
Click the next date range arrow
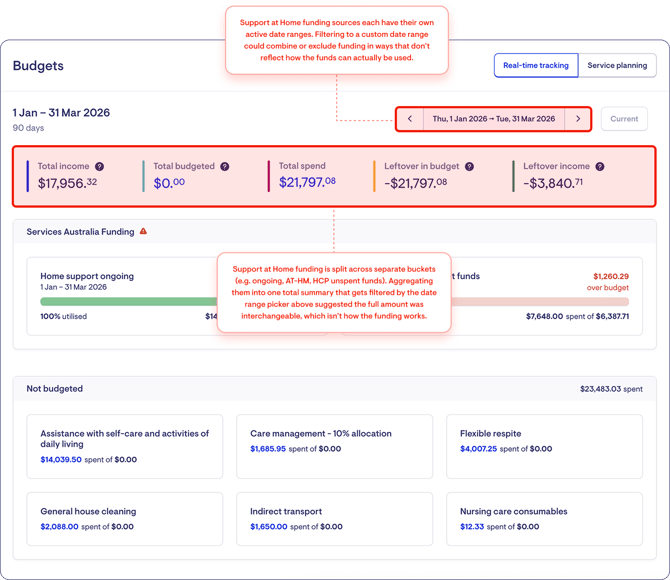(x=577, y=119)
